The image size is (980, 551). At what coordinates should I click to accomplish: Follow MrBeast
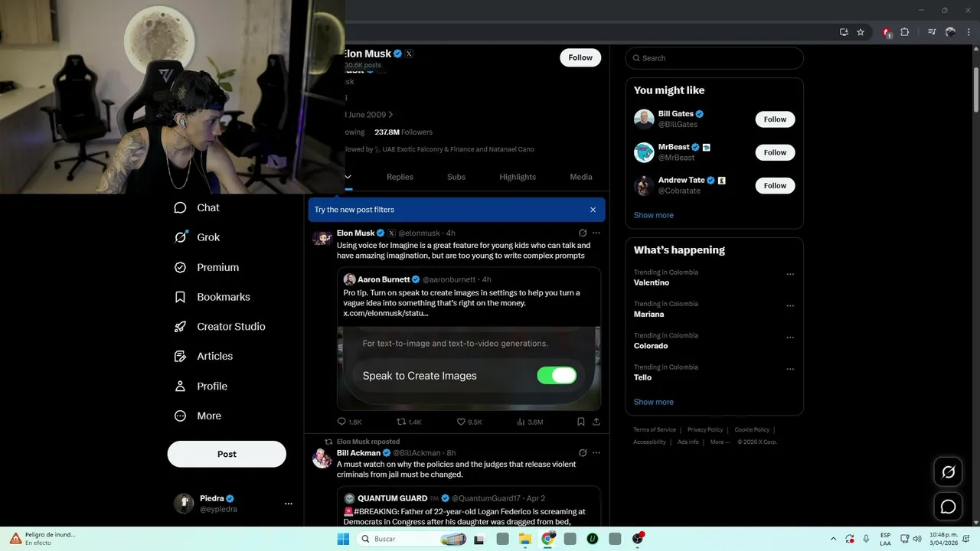point(775,152)
